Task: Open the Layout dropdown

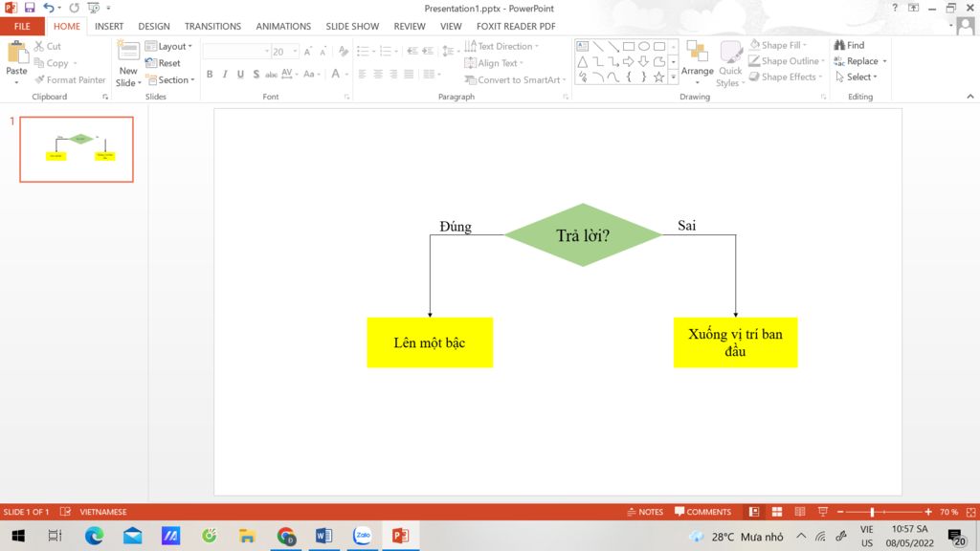Action: point(168,46)
